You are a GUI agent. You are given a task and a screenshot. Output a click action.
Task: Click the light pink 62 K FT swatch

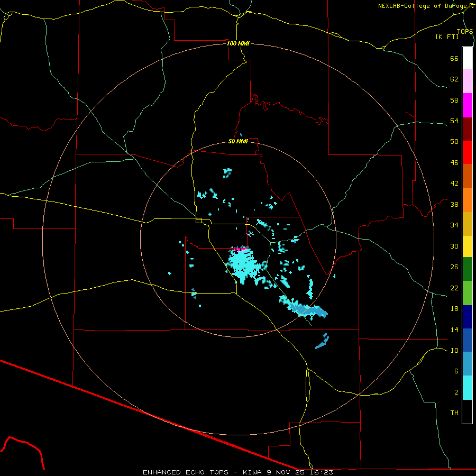(467, 81)
